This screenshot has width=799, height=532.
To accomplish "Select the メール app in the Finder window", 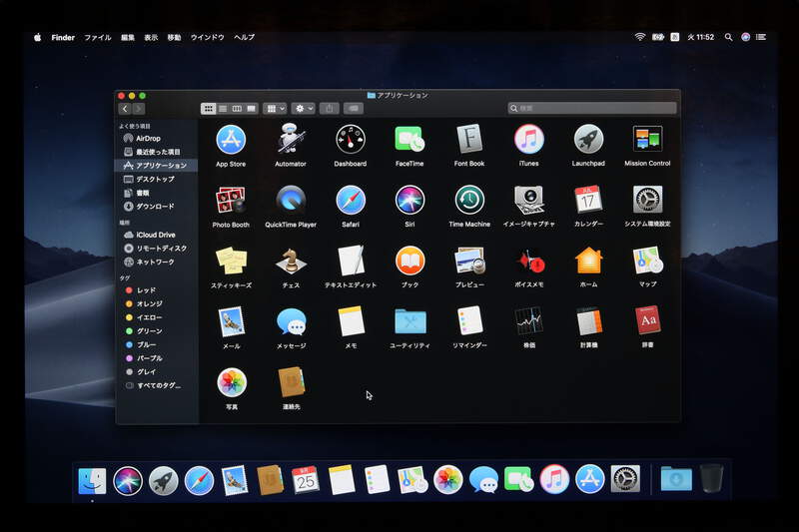I will (x=232, y=321).
